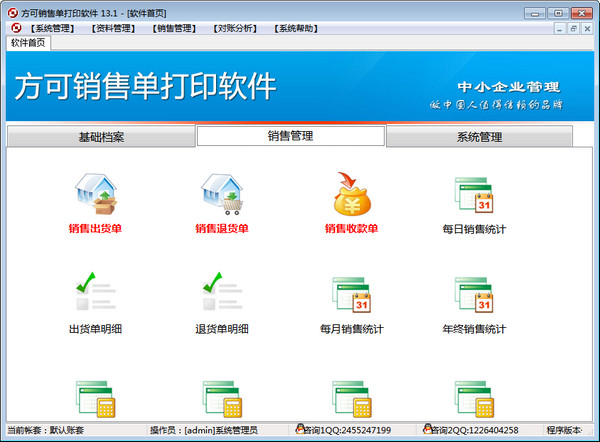Switch to the 基础档案 tab
600x442 pixels.
coord(101,137)
